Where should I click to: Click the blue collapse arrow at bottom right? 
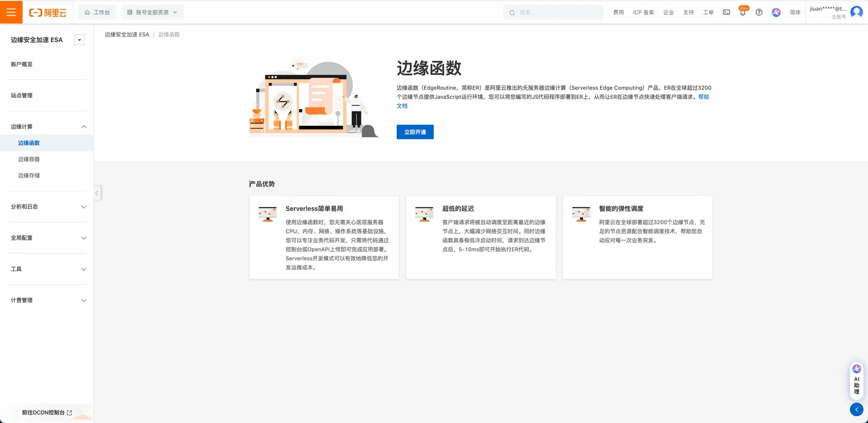coord(857,409)
